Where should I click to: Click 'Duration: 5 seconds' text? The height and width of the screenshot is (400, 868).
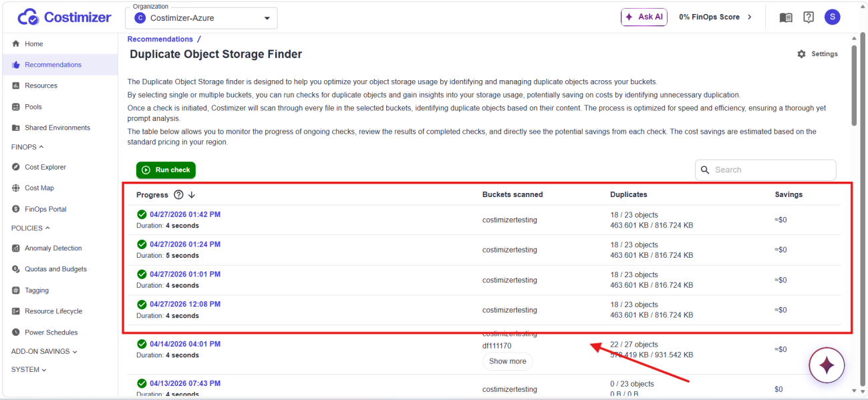tap(168, 256)
